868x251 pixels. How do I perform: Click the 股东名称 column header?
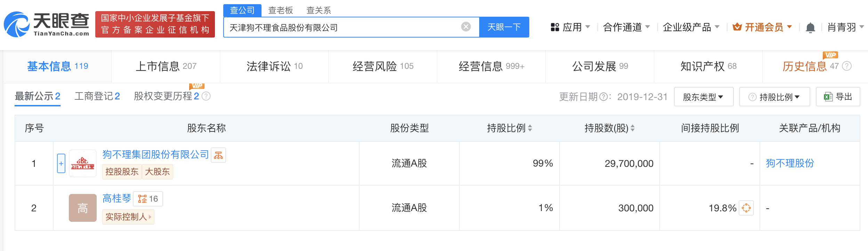[207, 128]
